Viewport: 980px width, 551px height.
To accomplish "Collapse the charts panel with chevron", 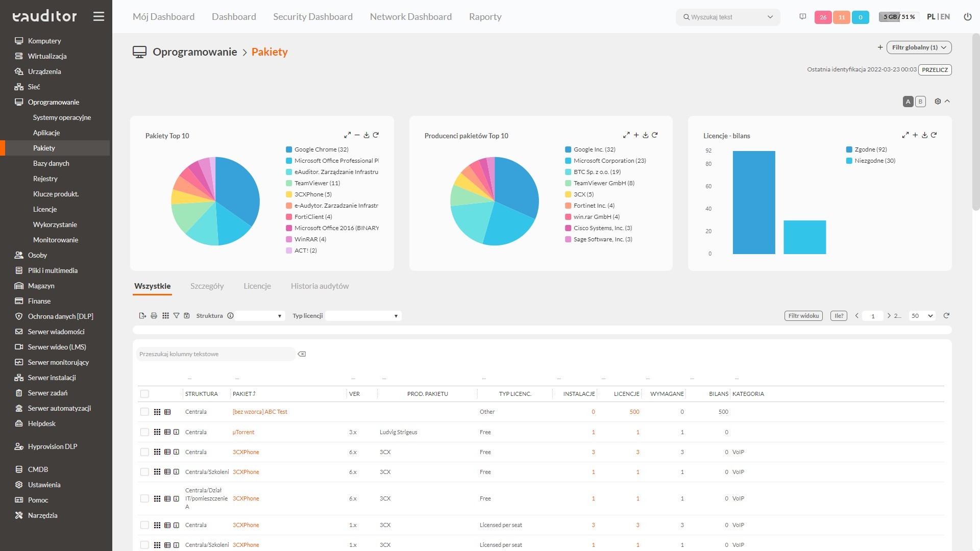I will click(x=947, y=101).
